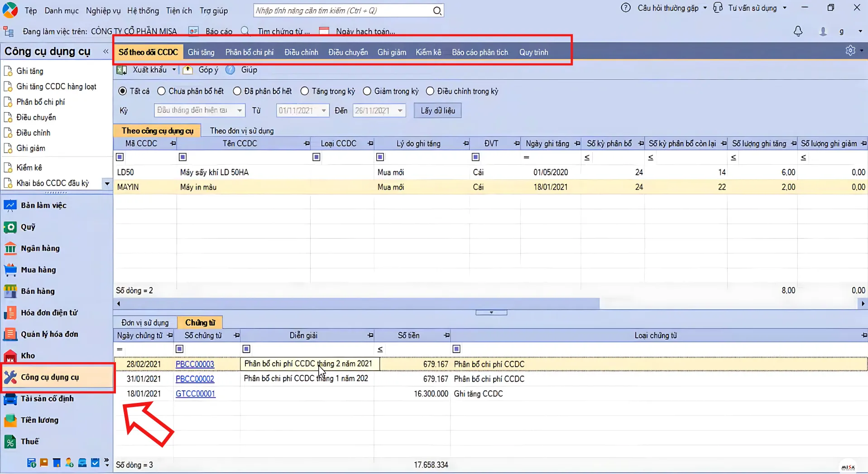Image resolution: width=868 pixels, height=474 pixels.
Task: Expand Khai báo CCDC đầu kỳ dropdown
Action: point(107,183)
